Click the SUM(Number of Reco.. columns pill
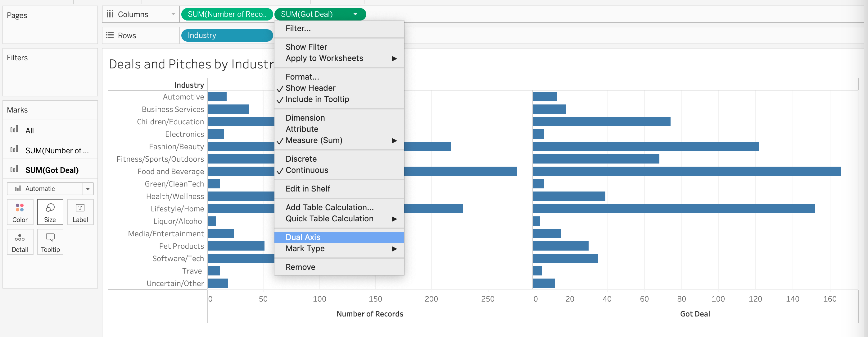This screenshot has width=868, height=337. pyautogui.click(x=226, y=14)
